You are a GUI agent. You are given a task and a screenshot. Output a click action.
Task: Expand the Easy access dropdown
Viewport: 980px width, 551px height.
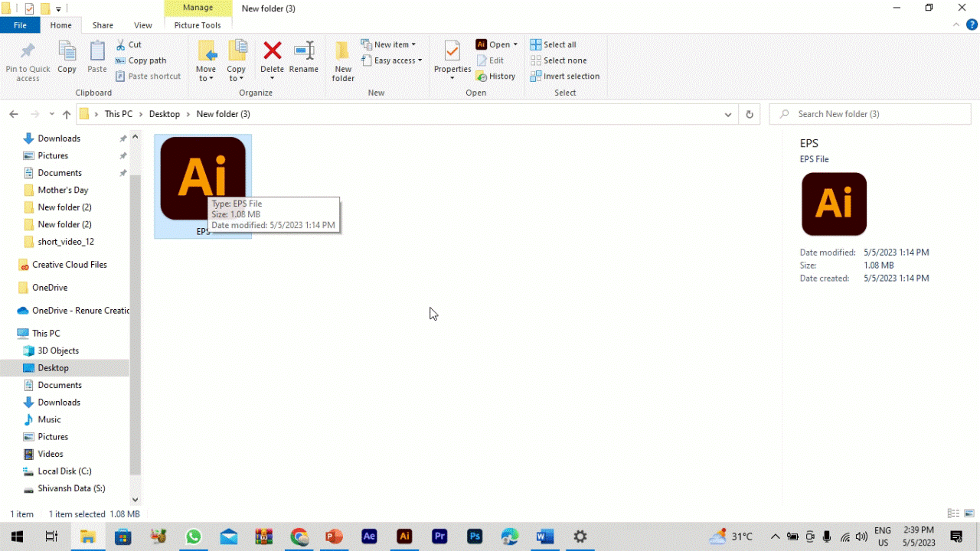tap(392, 60)
